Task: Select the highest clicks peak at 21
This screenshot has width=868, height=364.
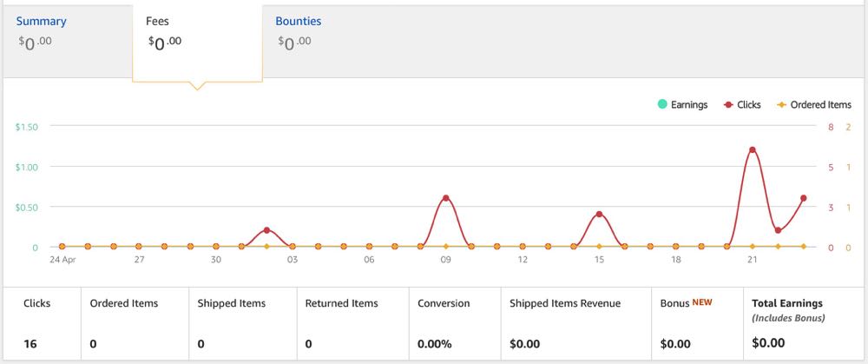Action: (752, 150)
